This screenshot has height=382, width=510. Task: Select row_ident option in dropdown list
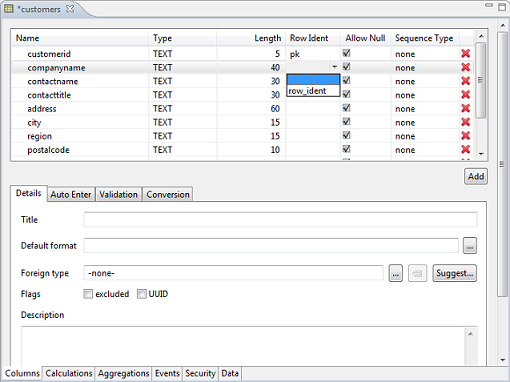313,91
